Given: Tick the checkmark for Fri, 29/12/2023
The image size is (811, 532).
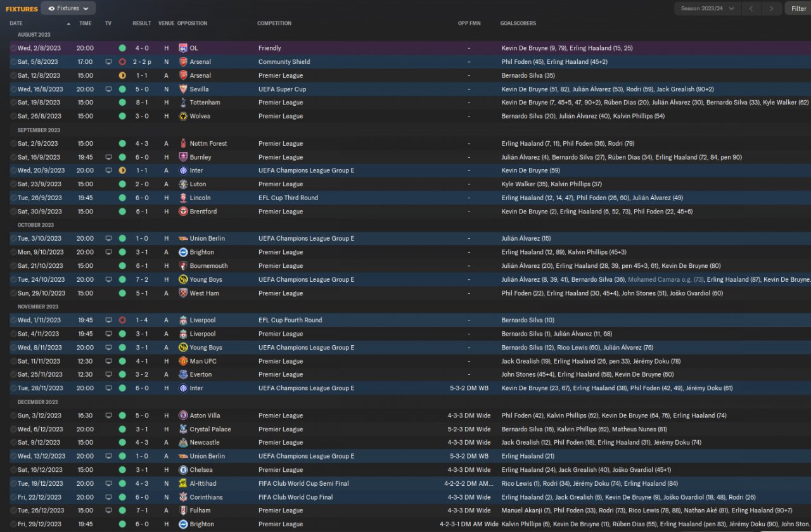Looking at the screenshot, I should (13, 524).
